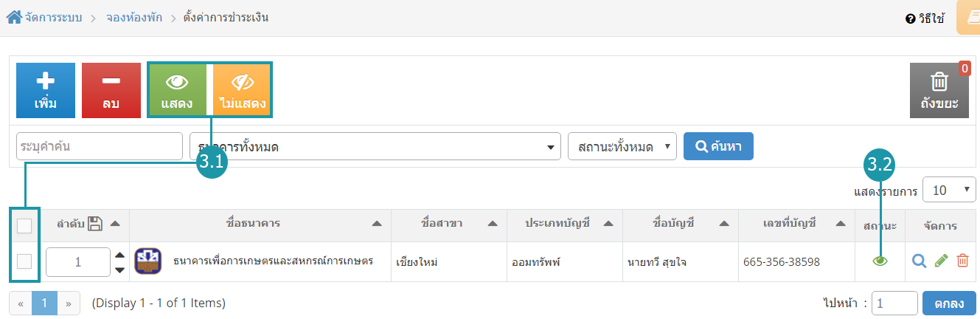Click the blue เพิ่ม add button
980x319 pixels.
(x=46, y=90)
